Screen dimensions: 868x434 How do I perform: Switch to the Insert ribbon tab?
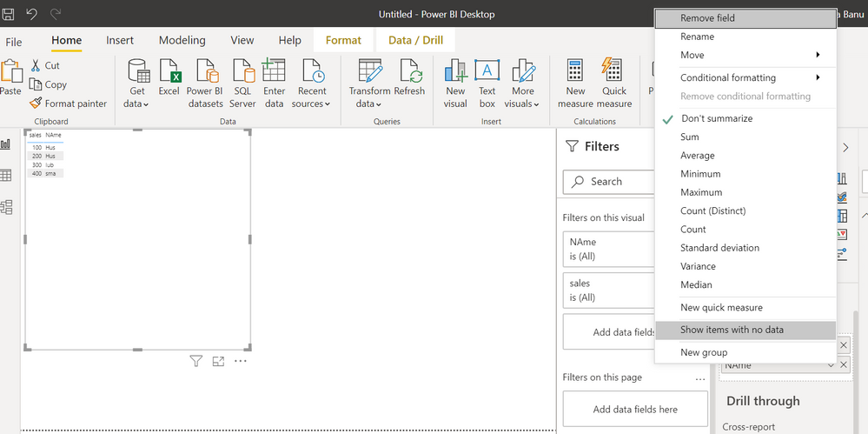click(120, 41)
